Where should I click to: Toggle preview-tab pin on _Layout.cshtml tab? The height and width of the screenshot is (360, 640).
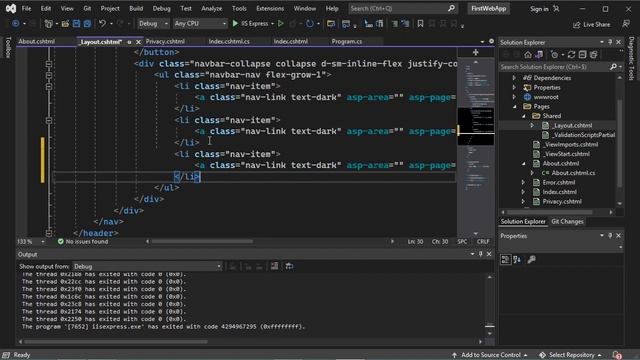(129, 42)
